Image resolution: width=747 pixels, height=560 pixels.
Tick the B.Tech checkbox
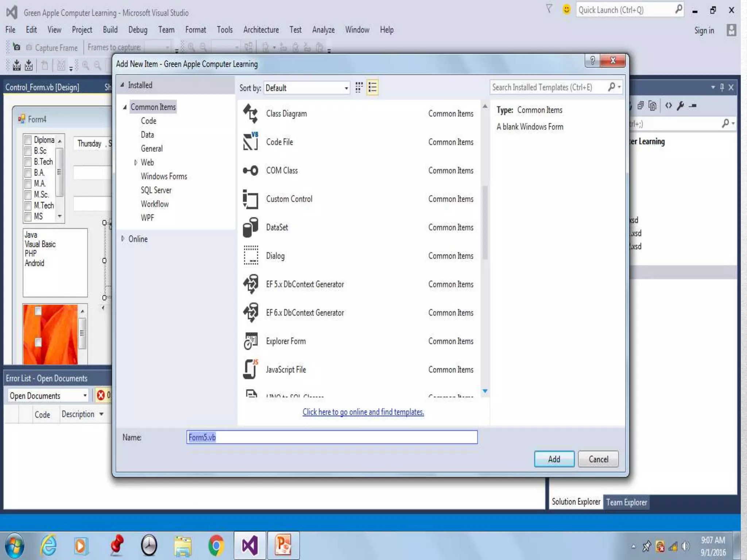[28, 162]
